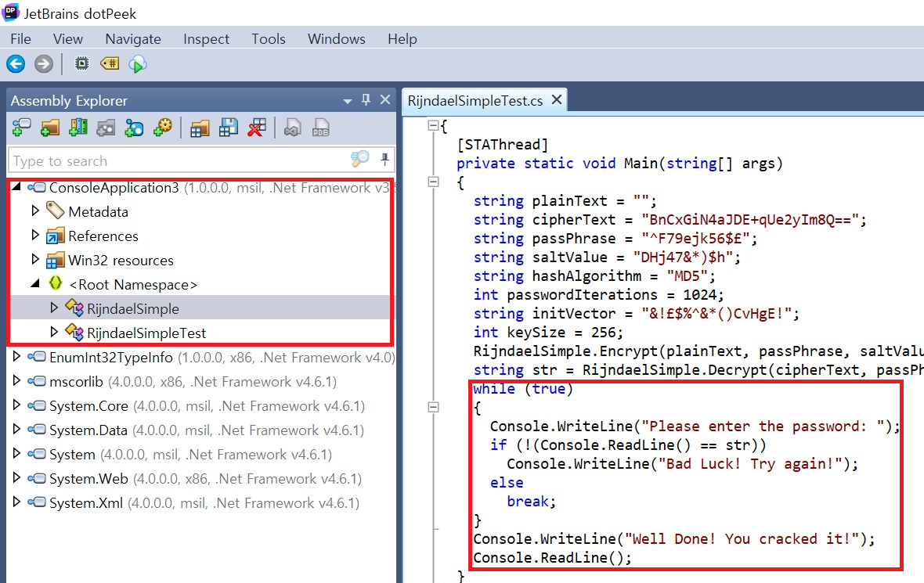924x583 pixels.
Task: Open Assembly Explorer window options dropdown
Action: (x=348, y=101)
